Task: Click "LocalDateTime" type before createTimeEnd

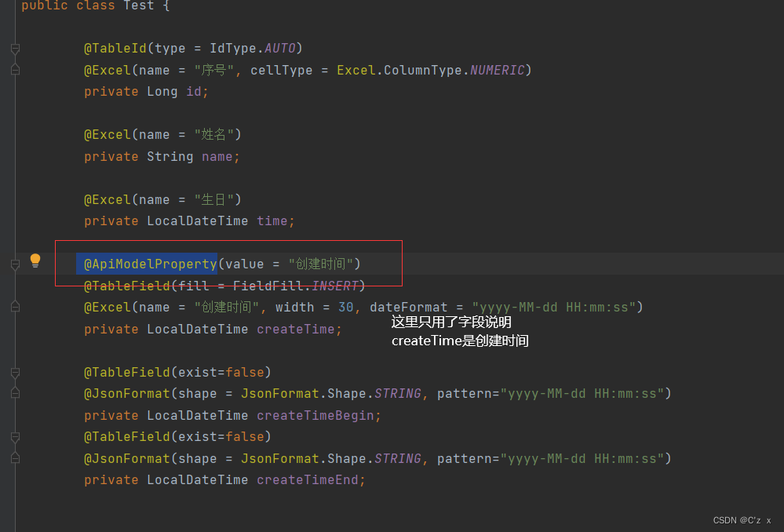Action: (x=198, y=480)
